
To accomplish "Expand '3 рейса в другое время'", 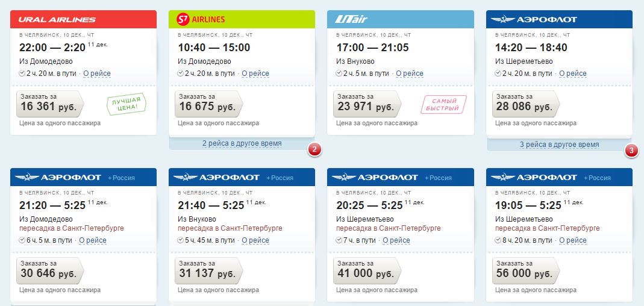I will coord(559,145).
